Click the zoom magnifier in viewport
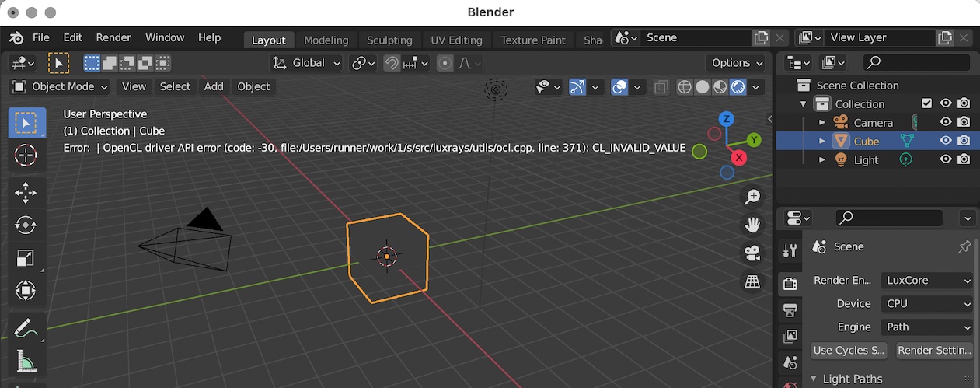 752,197
